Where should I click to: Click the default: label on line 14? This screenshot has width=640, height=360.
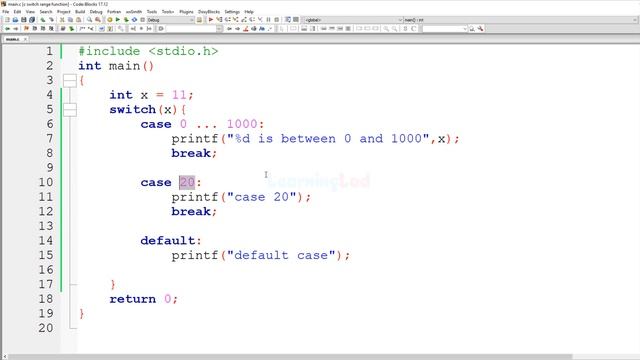[x=171, y=241]
